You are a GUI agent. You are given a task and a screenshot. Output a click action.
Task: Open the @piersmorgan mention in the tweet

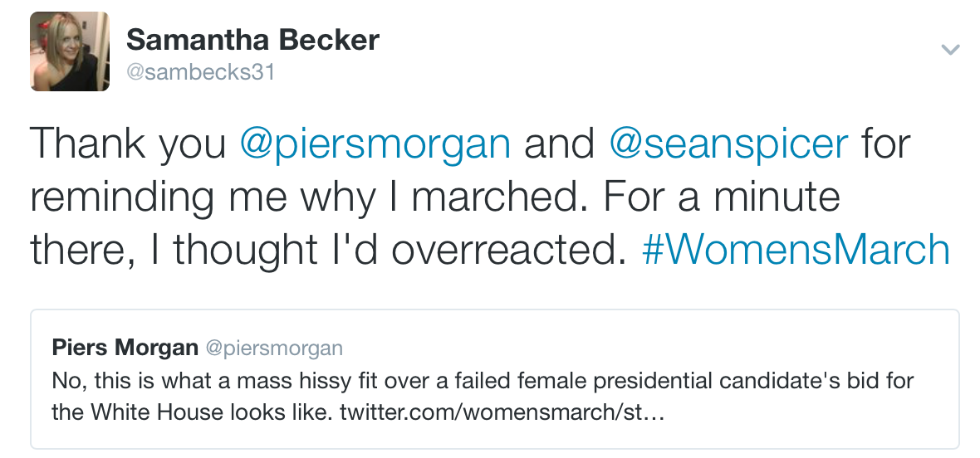pyautogui.click(x=375, y=143)
